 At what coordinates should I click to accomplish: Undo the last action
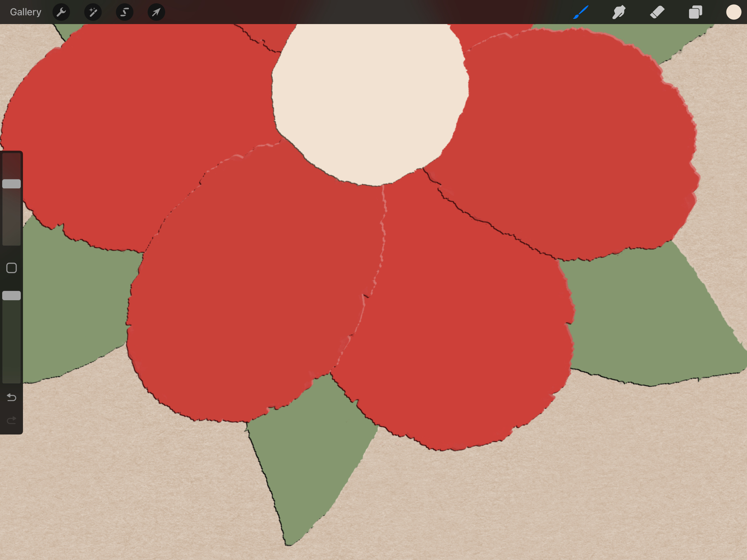tap(11, 397)
